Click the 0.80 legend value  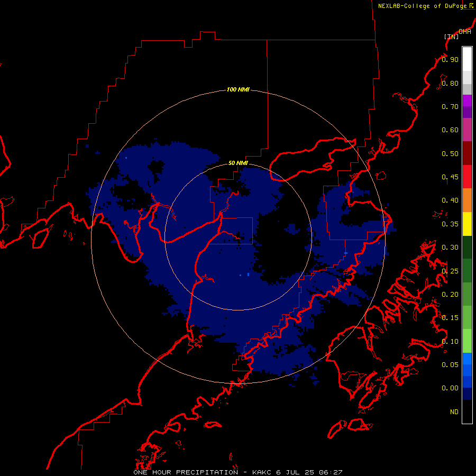click(450, 83)
